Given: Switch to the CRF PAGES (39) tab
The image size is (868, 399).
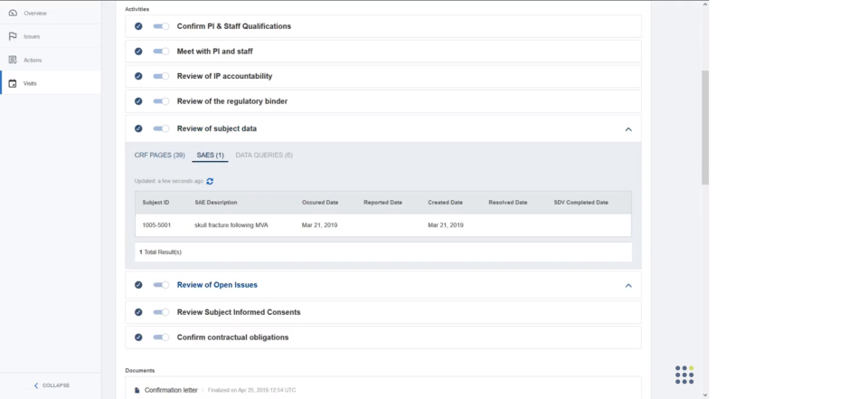Looking at the screenshot, I should [159, 156].
